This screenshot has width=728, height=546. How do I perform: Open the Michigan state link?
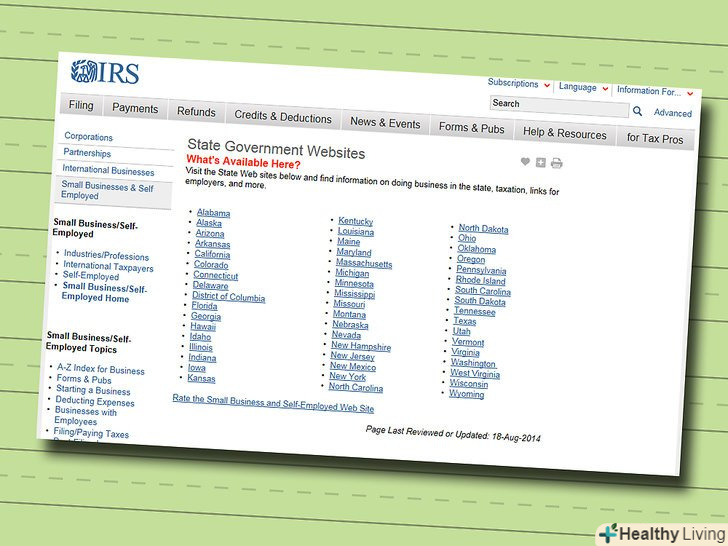point(352,273)
